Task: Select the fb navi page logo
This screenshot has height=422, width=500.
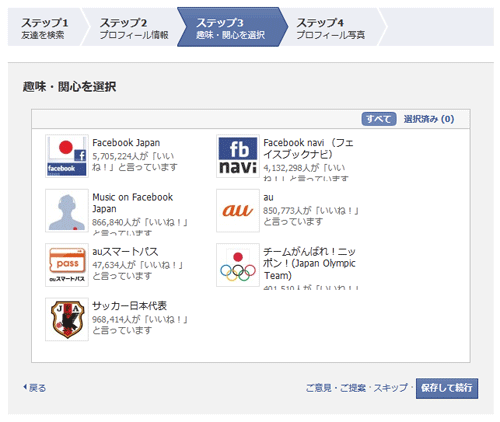Action: click(x=238, y=156)
